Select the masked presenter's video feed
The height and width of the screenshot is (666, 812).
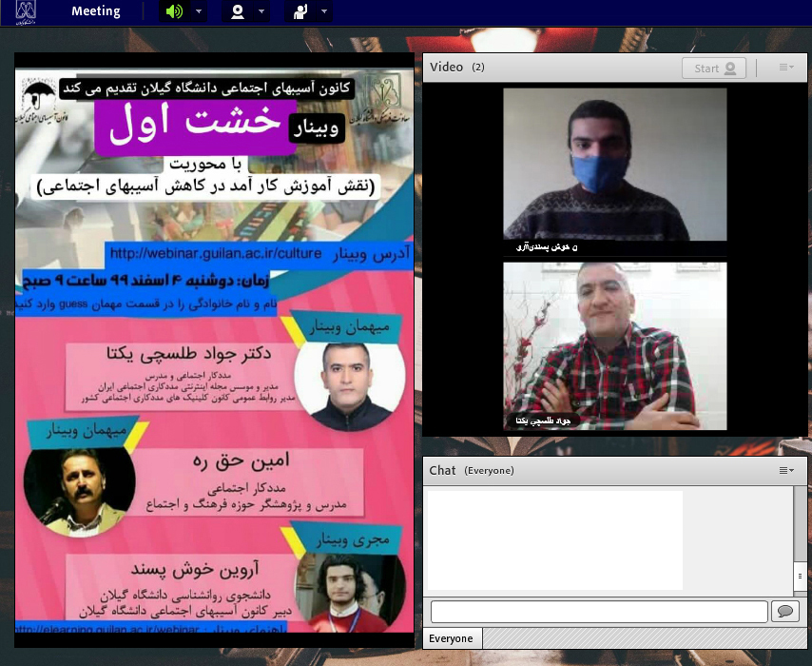614,171
